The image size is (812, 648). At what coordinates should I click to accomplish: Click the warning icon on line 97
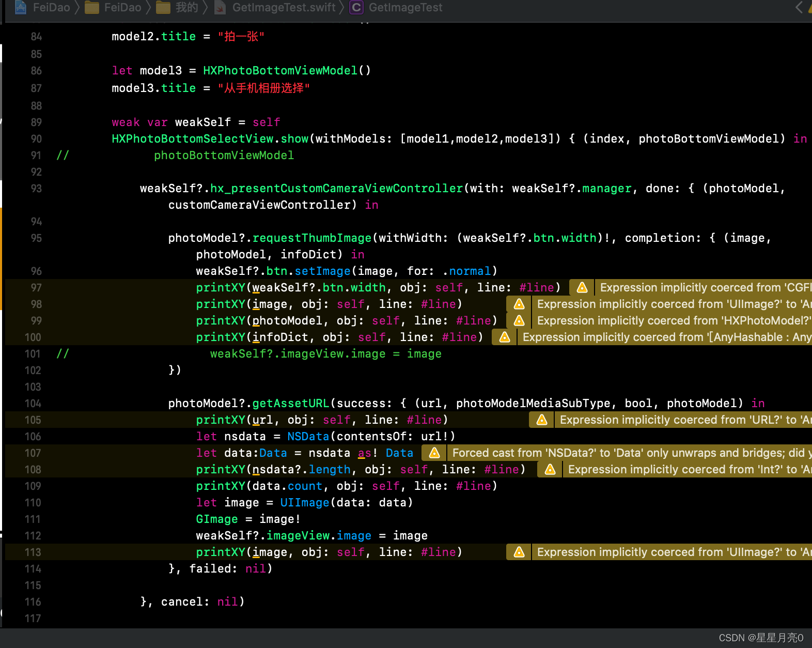coord(582,287)
